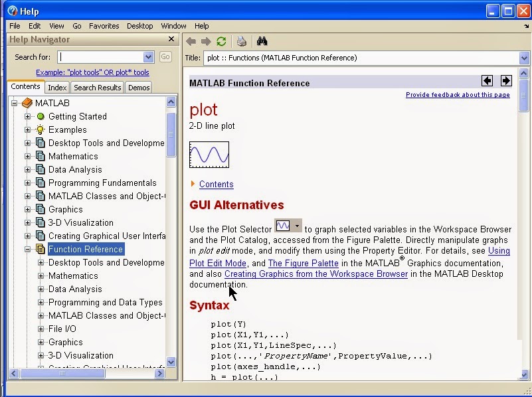
Task: Click the Back navigation arrow icon
Action: click(191, 40)
